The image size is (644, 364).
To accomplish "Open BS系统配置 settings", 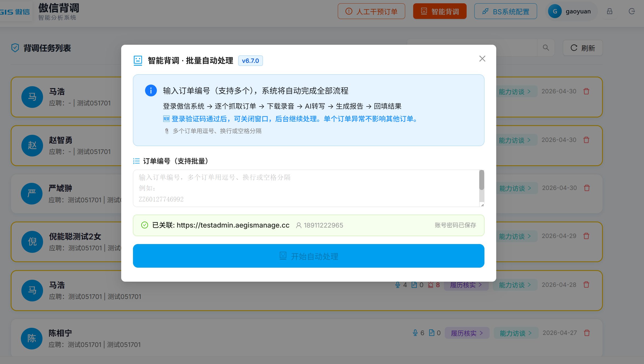I will coord(506,11).
